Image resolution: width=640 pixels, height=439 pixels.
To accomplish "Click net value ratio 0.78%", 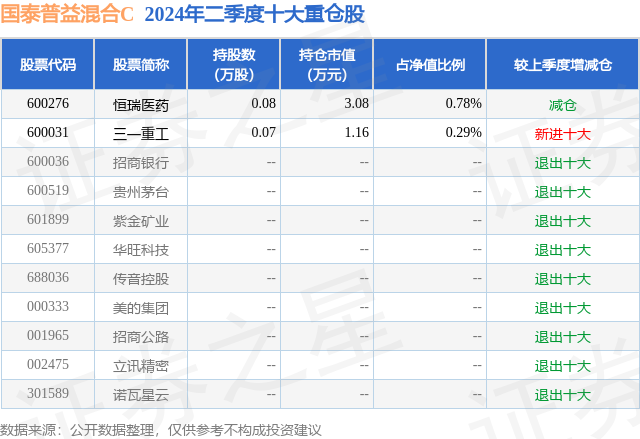I will pyautogui.click(x=463, y=104).
